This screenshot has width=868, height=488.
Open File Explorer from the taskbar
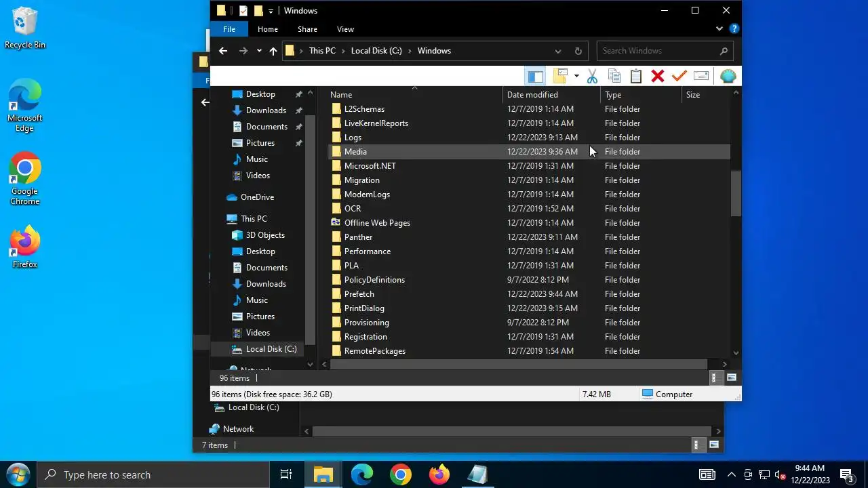click(323, 474)
